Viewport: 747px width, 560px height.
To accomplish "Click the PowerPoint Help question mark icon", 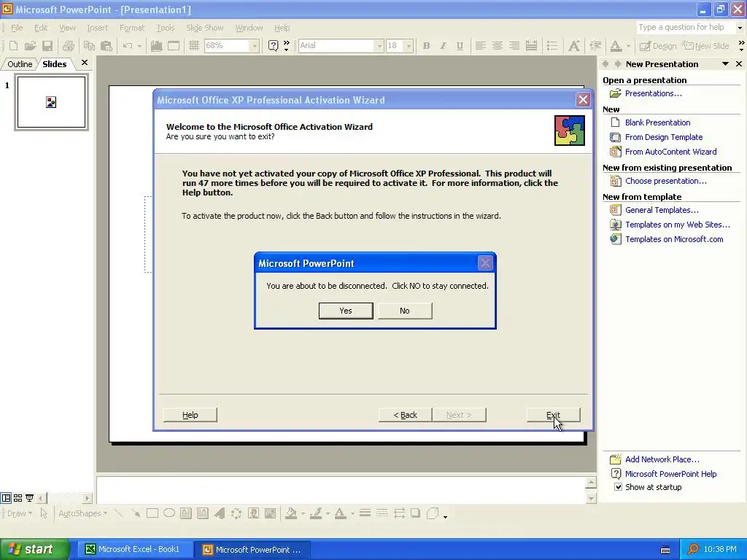I will (273, 46).
